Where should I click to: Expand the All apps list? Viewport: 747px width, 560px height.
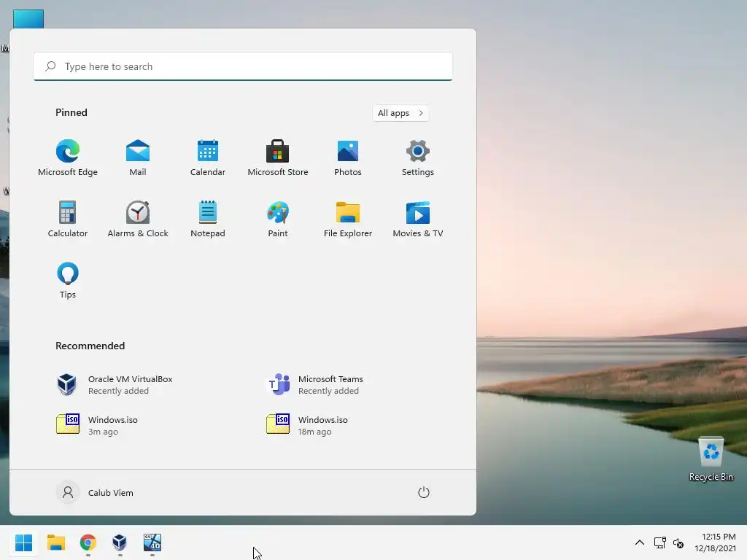400,113
